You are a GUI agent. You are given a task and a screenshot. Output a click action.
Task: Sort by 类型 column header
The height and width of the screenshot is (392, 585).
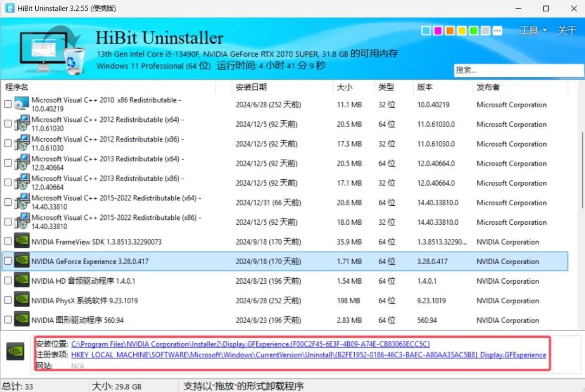point(394,87)
